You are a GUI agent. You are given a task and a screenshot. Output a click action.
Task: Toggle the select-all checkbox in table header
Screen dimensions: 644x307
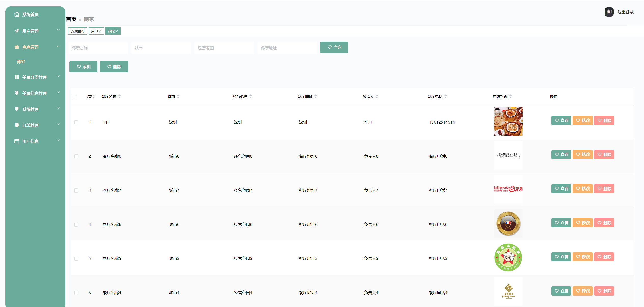pos(75,97)
